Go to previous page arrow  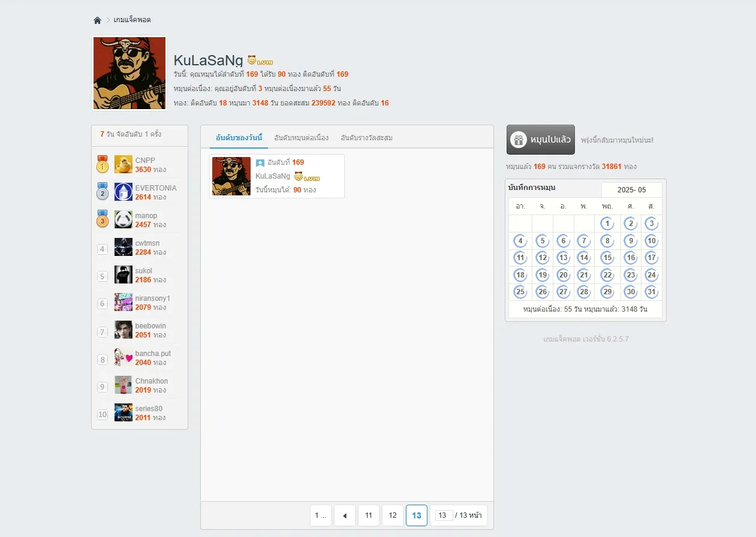click(345, 515)
